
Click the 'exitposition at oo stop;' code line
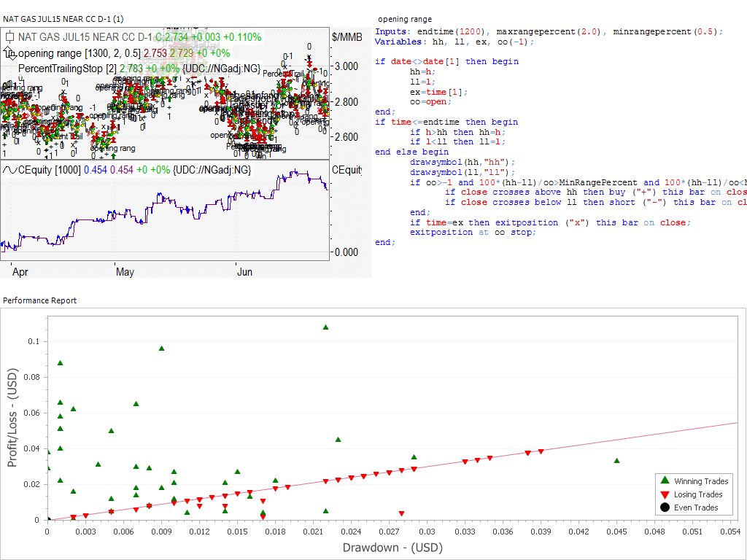473,233
